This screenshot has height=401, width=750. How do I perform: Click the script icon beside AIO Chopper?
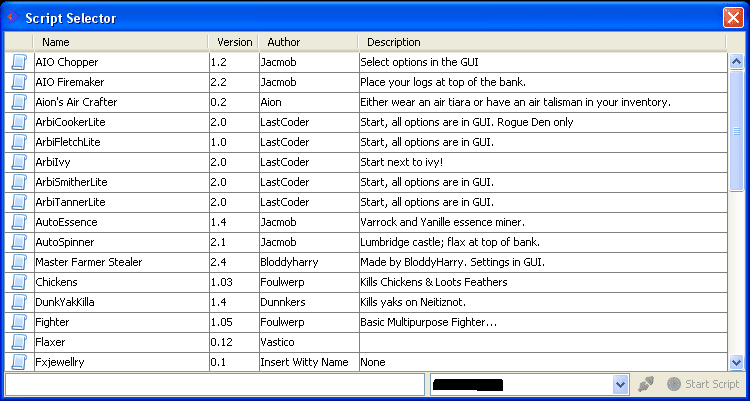tap(19, 62)
